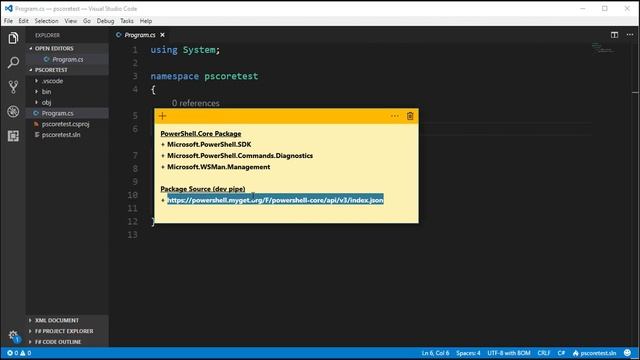Collapse the PSCORETEST folder section
The height and width of the screenshot is (360, 640).
tap(67, 70)
